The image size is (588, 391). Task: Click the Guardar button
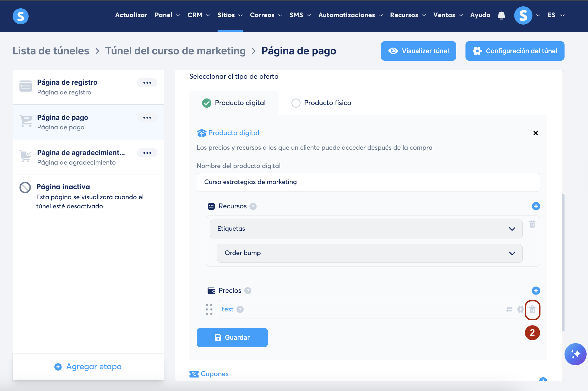pos(232,337)
